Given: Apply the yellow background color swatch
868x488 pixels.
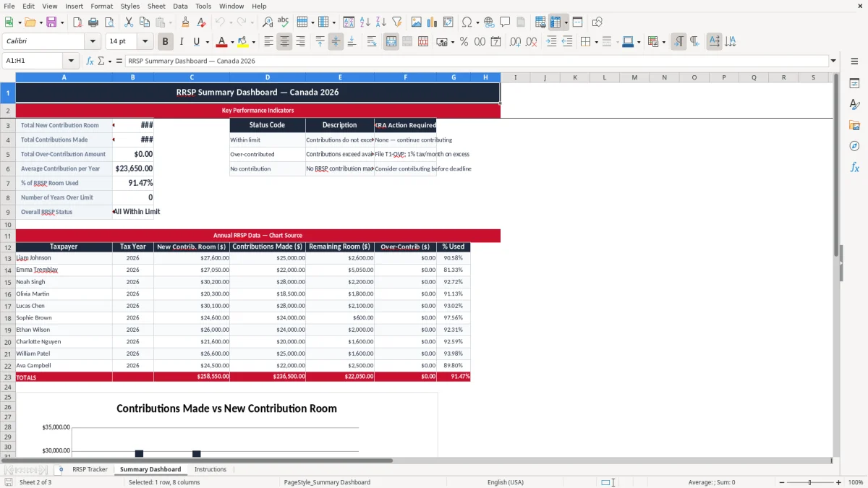Looking at the screenshot, I should (x=242, y=41).
